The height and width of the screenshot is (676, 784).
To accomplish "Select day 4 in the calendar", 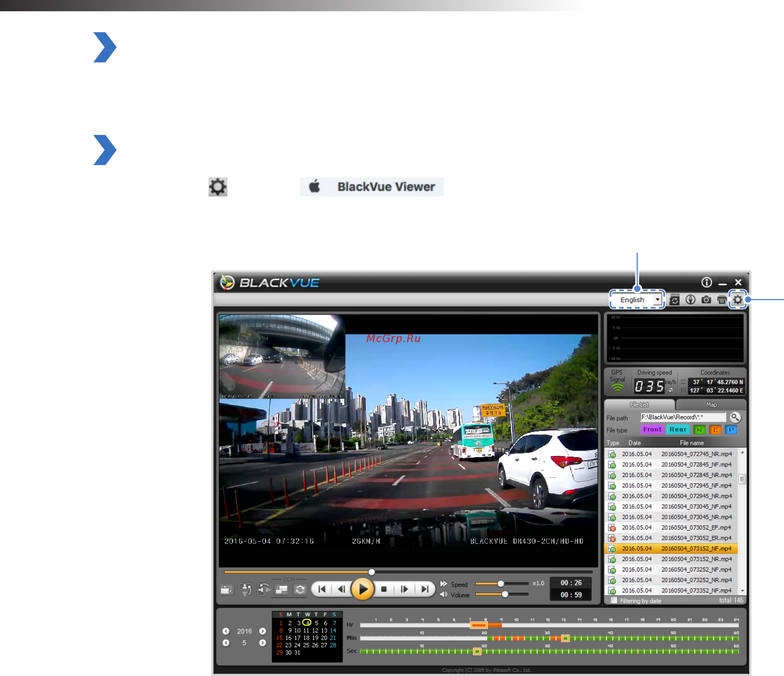I will click(307, 623).
